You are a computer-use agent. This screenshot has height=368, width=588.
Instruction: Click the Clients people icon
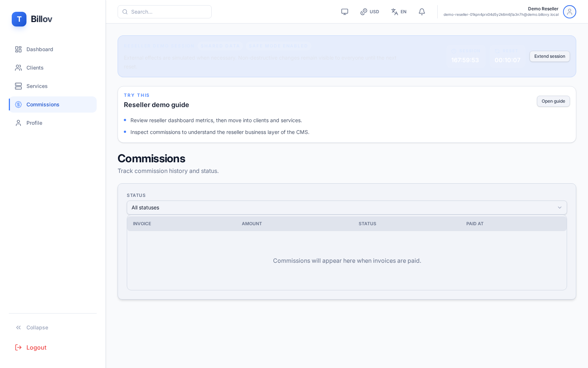point(18,68)
